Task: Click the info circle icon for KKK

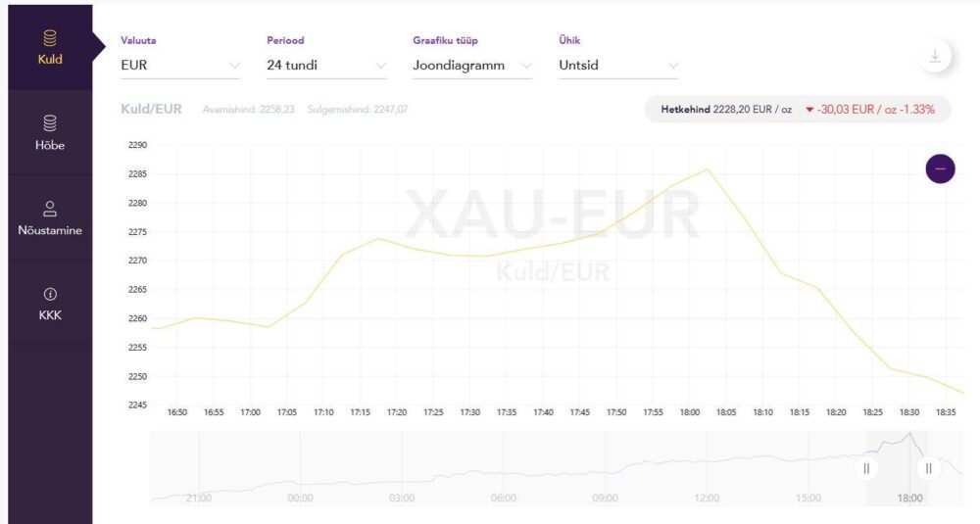Action: coord(50,294)
